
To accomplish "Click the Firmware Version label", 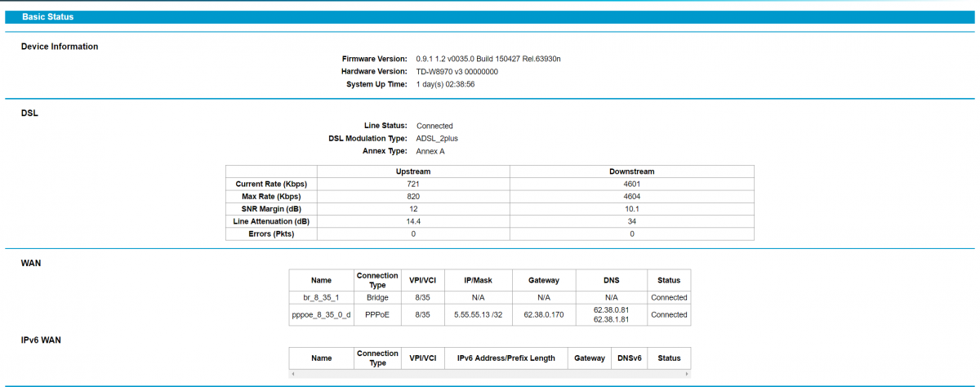I will coord(374,59).
